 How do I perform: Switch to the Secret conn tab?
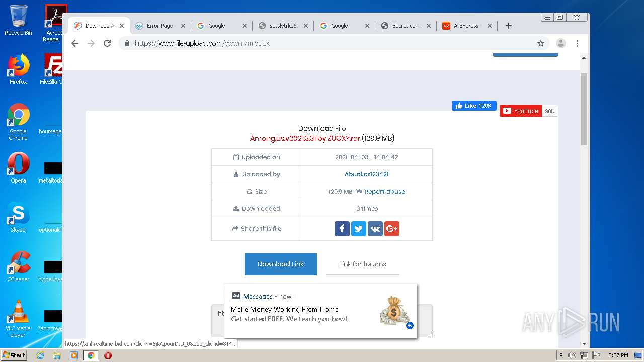(407, 26)
